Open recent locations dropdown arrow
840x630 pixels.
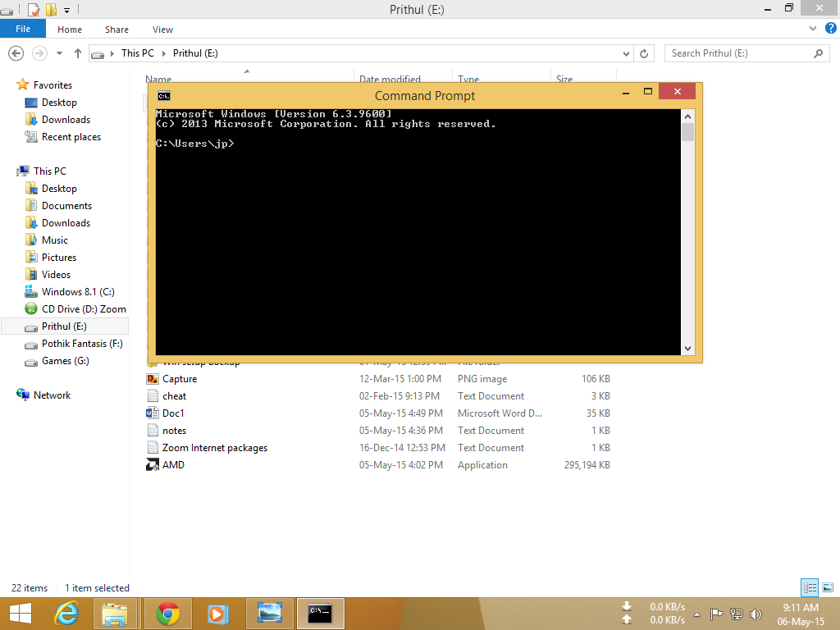[59, 53]
